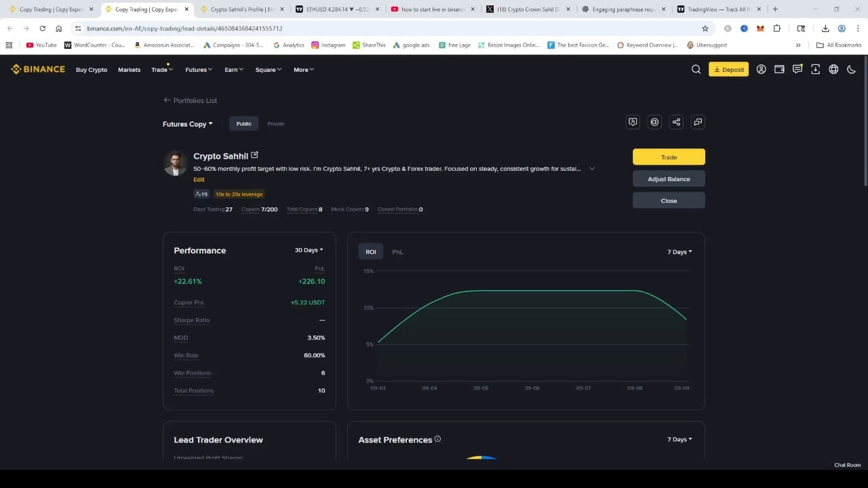Open the Futures Copy dropdown
This screenshot has width=868, height=488.
[x=188, y=124]
